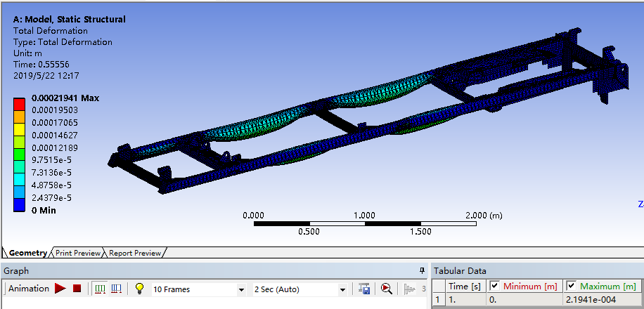The width and height of the screenshot is (644, 309).
Task: Click the 'Time: 0.55556' annotation text
Action: tap(41, 65)
